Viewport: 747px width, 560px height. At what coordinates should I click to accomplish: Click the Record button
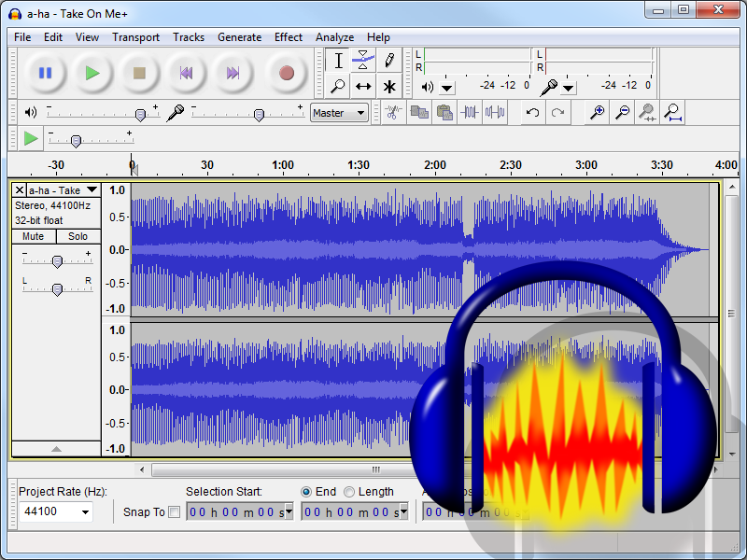(286, 73)
